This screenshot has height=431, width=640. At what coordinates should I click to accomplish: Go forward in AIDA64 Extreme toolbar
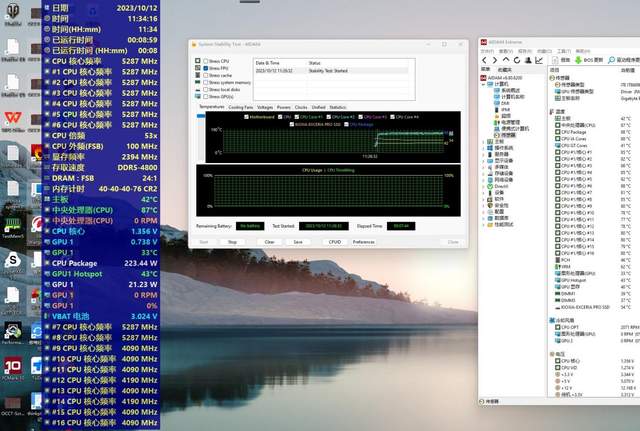point(495,60)
